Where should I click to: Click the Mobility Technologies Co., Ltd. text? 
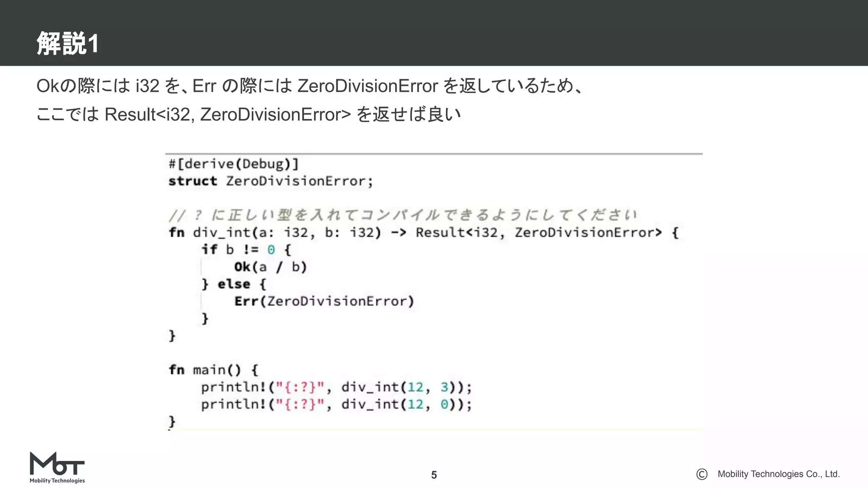(x=779, y=474)
